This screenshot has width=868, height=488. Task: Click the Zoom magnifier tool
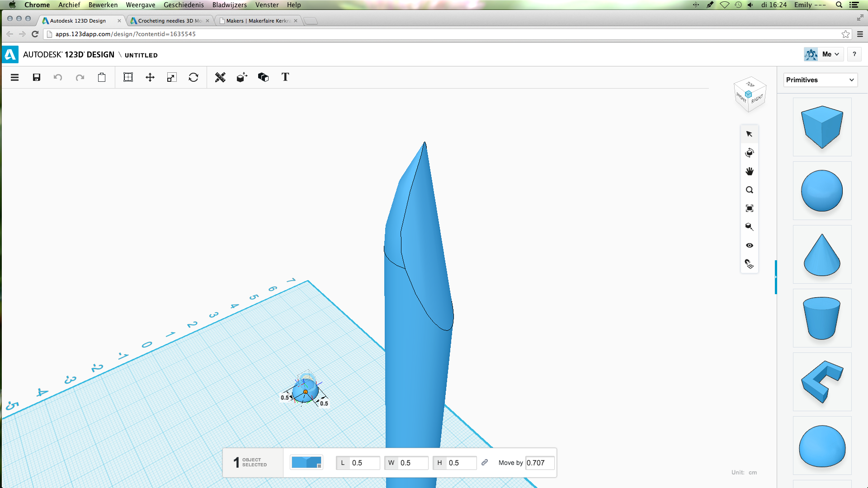coord(750,190)
